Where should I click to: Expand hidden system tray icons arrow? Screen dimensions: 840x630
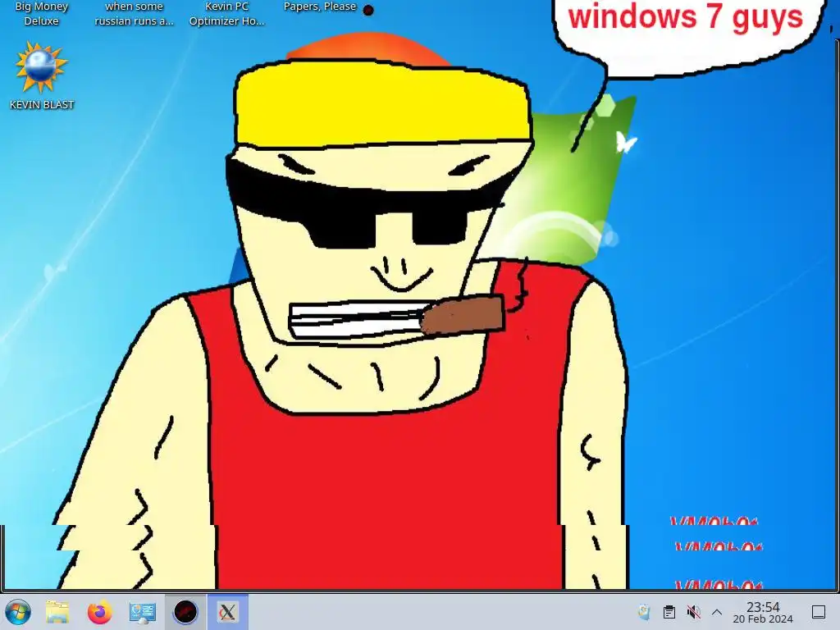717,612
